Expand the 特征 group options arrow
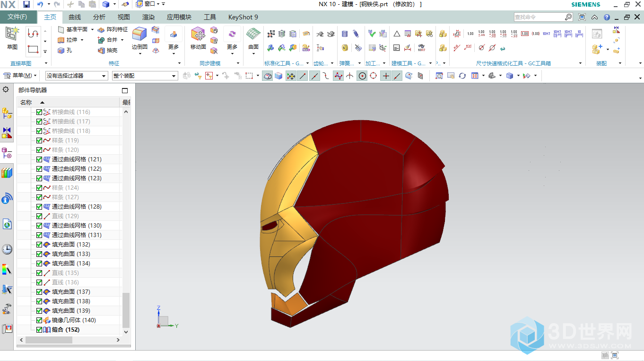 [x=180, y=63]
